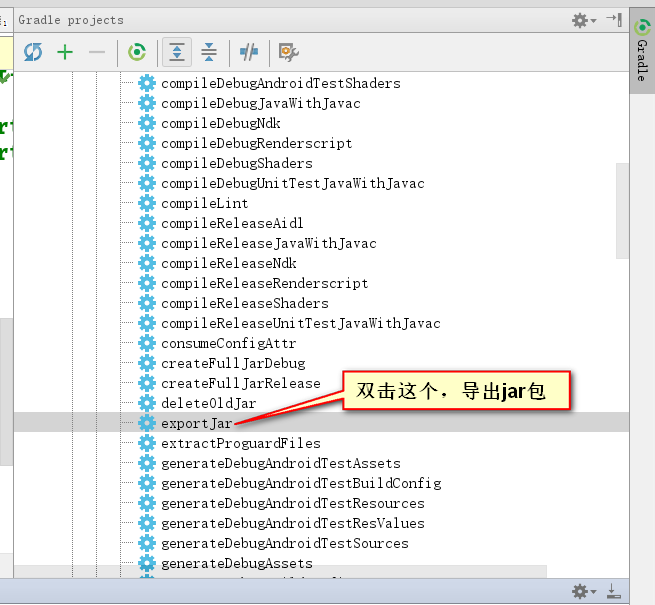This screenshot has height=605, width=655.
Task: Select compileDebugNdk task
Action: point(221,123)
